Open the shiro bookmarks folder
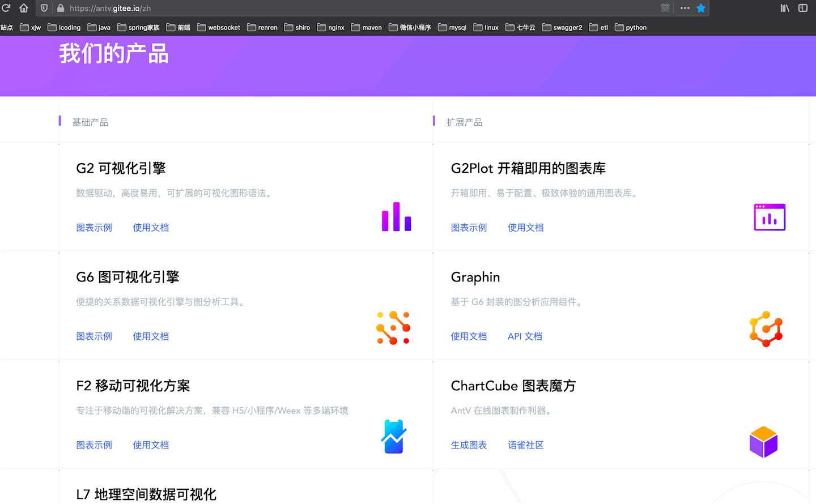816x504 pixels. coord(297,27)
